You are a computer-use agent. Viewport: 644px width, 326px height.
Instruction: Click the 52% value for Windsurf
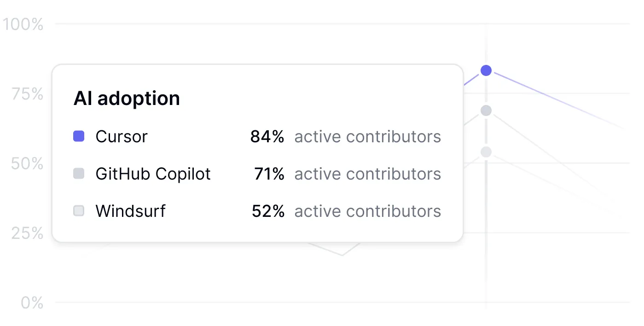(x=268, y=211)
